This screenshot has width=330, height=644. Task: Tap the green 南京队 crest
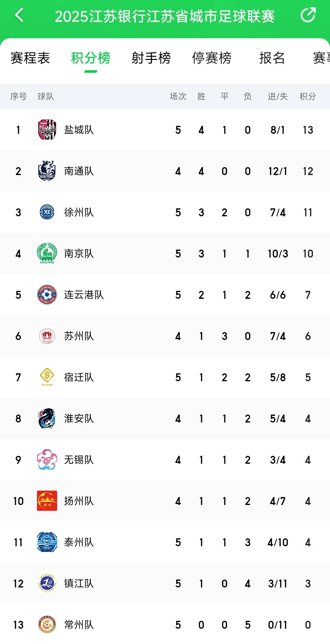[47, 253]
